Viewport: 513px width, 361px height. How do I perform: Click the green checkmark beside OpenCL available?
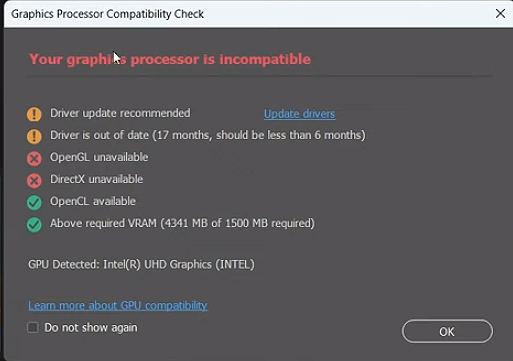pyautogui.click(x=34, y=202)
